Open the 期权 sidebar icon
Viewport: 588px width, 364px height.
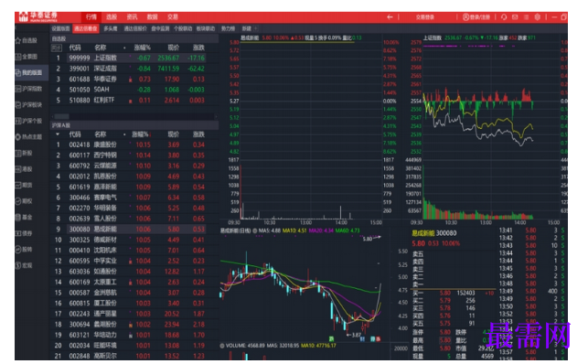pos(17,201)
